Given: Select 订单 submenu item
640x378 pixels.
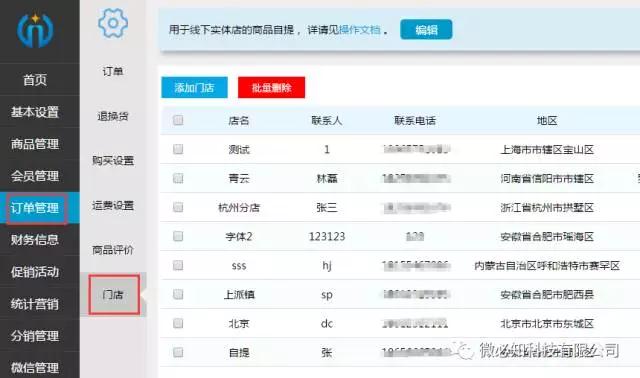Looking at the screenshot, I should click(113, 71).
